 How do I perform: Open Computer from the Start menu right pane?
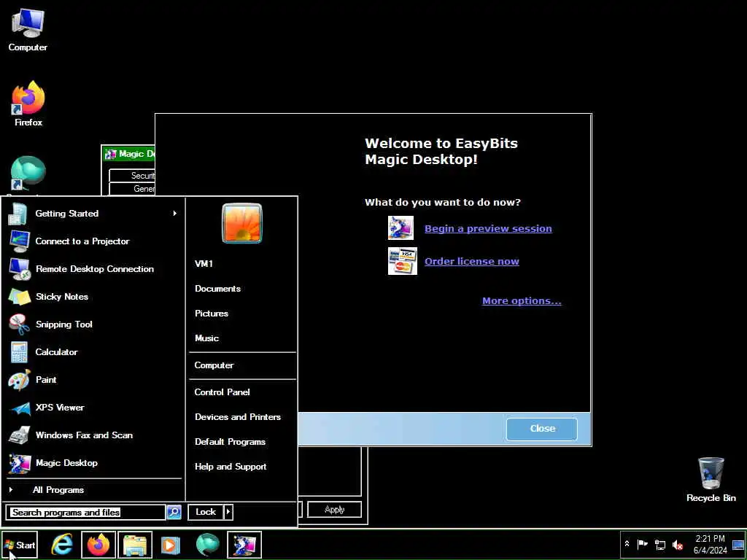click(214, 365)
